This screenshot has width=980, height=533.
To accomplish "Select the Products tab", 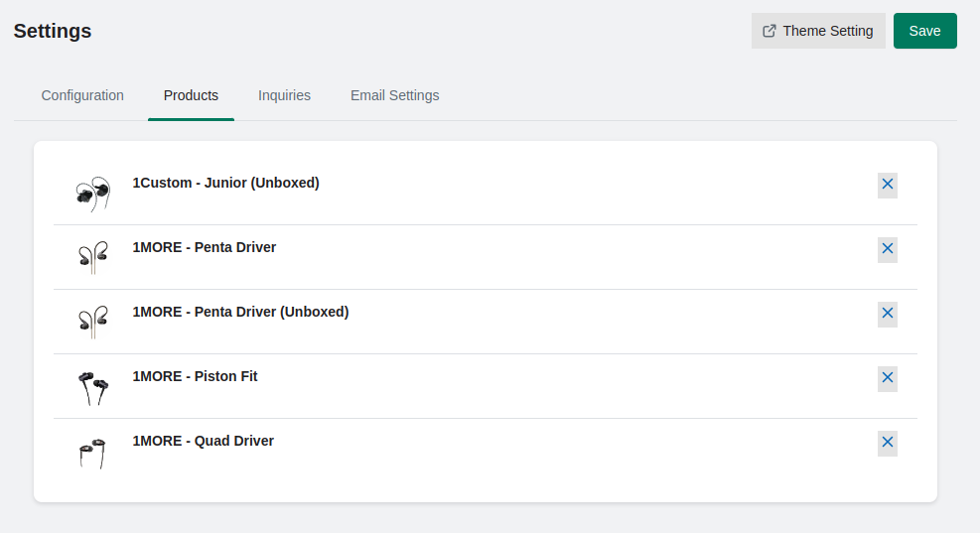I will point(191,95).
